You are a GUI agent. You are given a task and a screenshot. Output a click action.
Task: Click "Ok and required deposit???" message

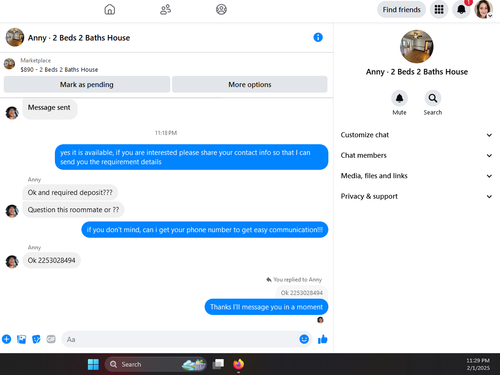(x=70, y=192)
